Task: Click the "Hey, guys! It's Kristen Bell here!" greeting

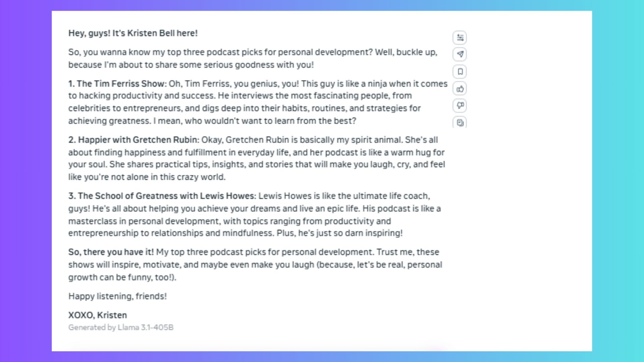Action: [x=133, y=33]
